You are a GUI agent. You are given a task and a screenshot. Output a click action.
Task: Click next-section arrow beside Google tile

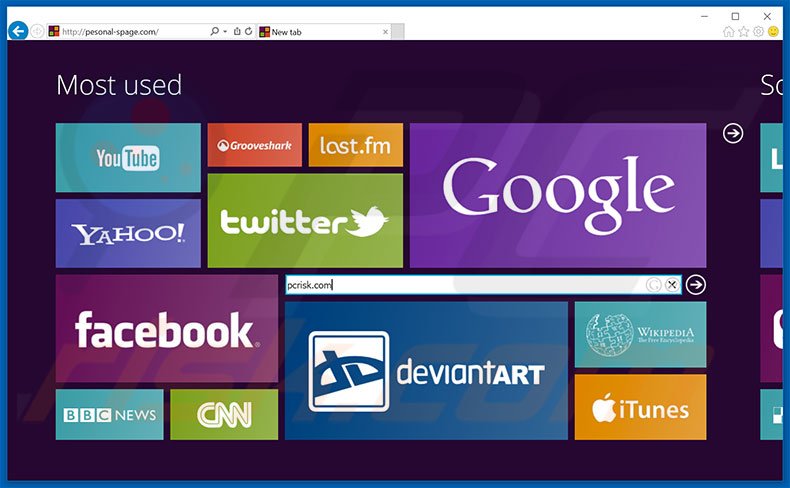[x=733, y=133]
